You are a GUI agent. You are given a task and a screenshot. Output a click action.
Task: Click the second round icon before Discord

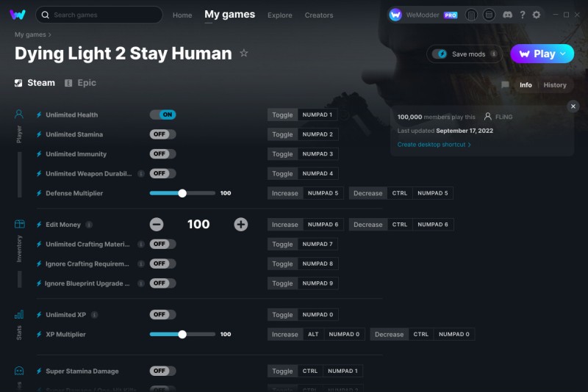coord(489,15)
